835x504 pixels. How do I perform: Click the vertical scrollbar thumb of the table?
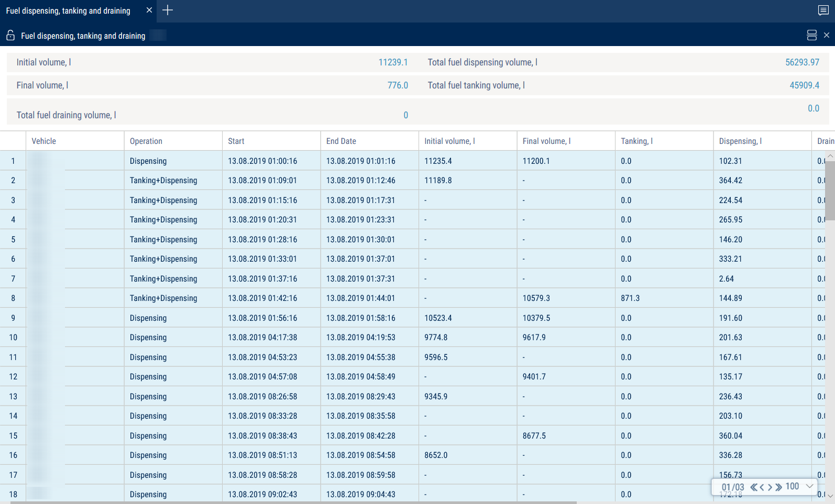[x=830, y=191]
